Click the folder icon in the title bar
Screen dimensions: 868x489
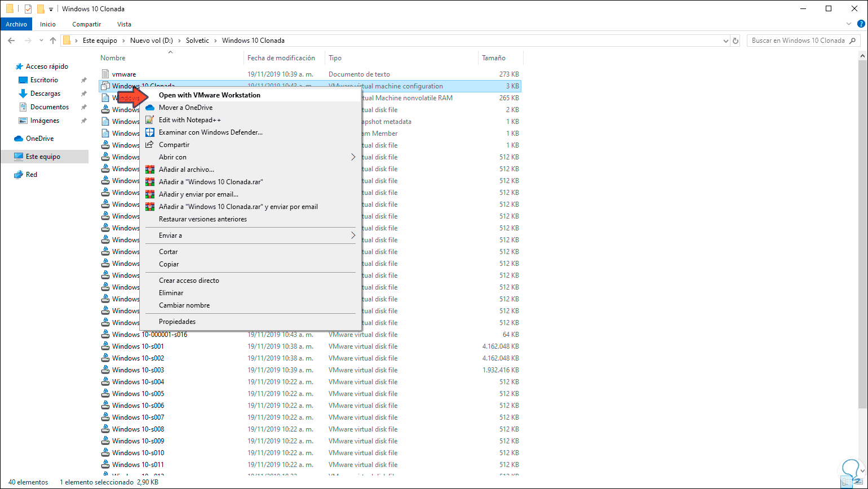click(10, 9)
